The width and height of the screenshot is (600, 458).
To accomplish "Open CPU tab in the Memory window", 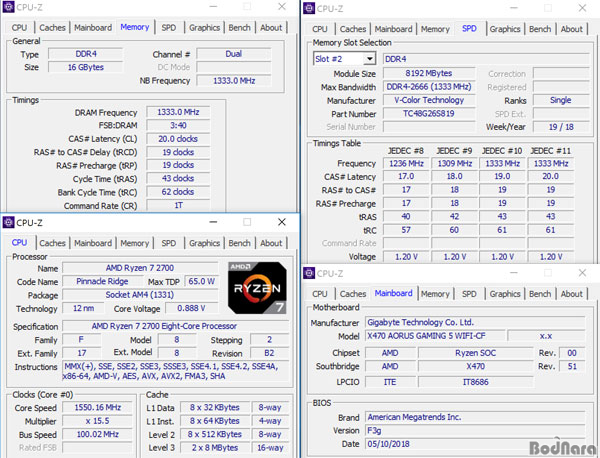I will coord(19,28).
